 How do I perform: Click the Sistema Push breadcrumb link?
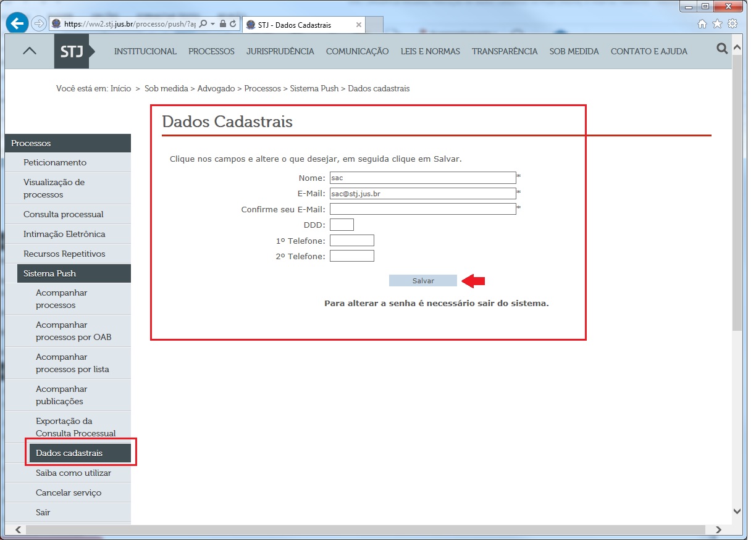tap(314, 88)
